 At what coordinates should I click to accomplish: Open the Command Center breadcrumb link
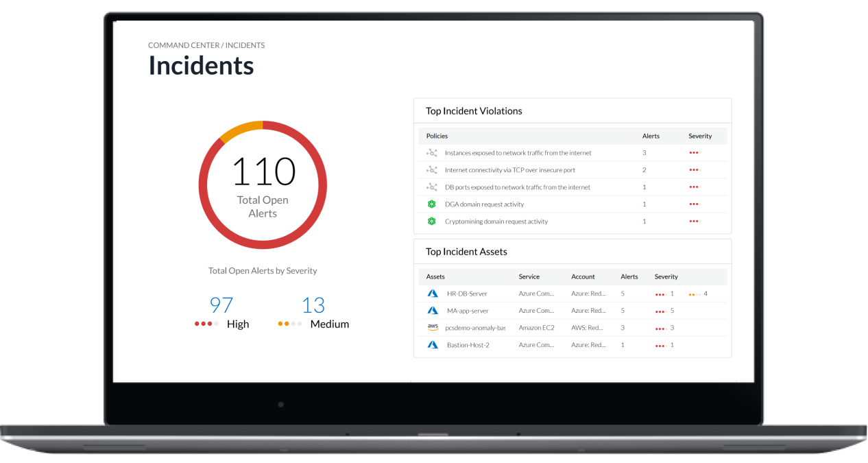click(183, 45)
